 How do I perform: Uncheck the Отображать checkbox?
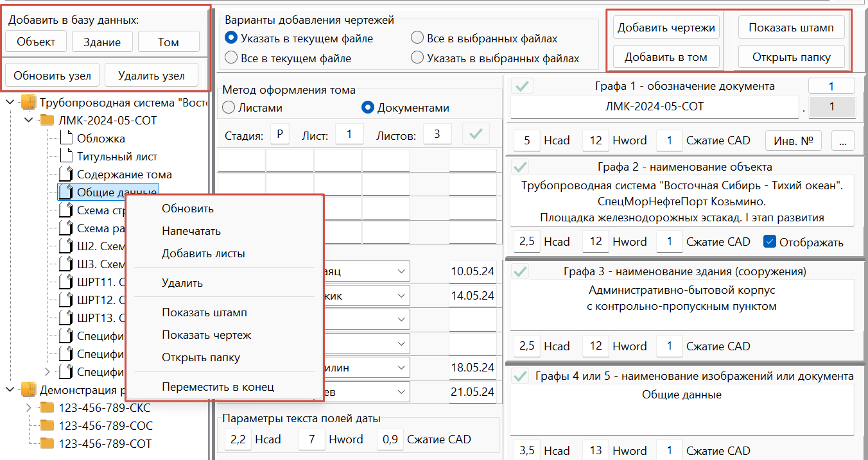769,242
